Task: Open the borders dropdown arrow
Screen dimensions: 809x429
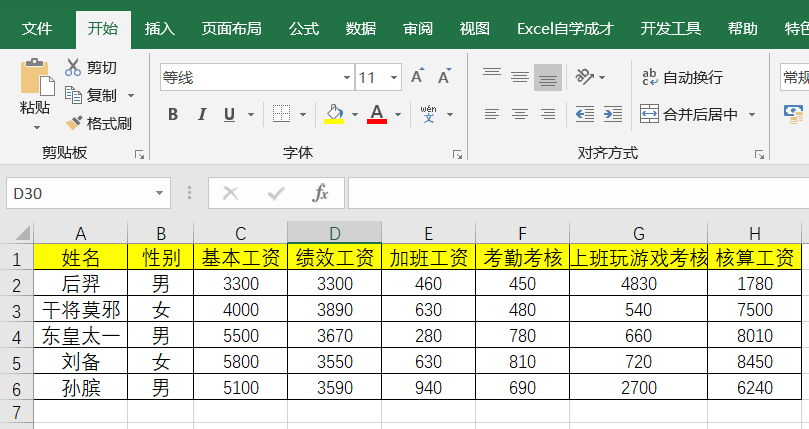Action: (x=303, y=114)
